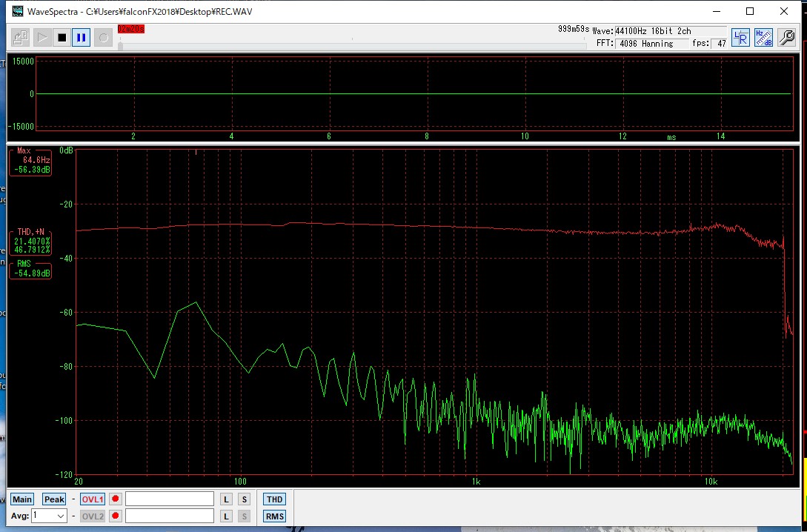This screenshot has width=807, height=532.
Task: Click the S save button for OVL1
Action: click(x=244, y=499)
